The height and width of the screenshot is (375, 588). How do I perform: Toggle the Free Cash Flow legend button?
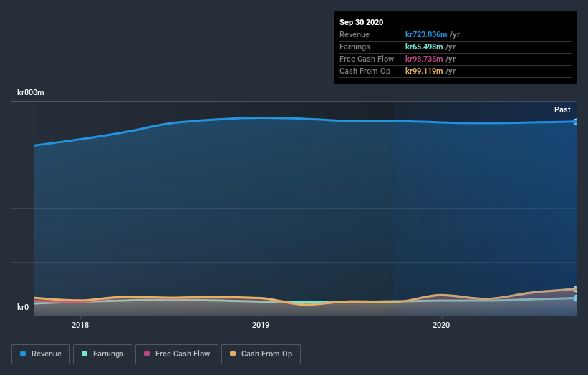point(177,354)
